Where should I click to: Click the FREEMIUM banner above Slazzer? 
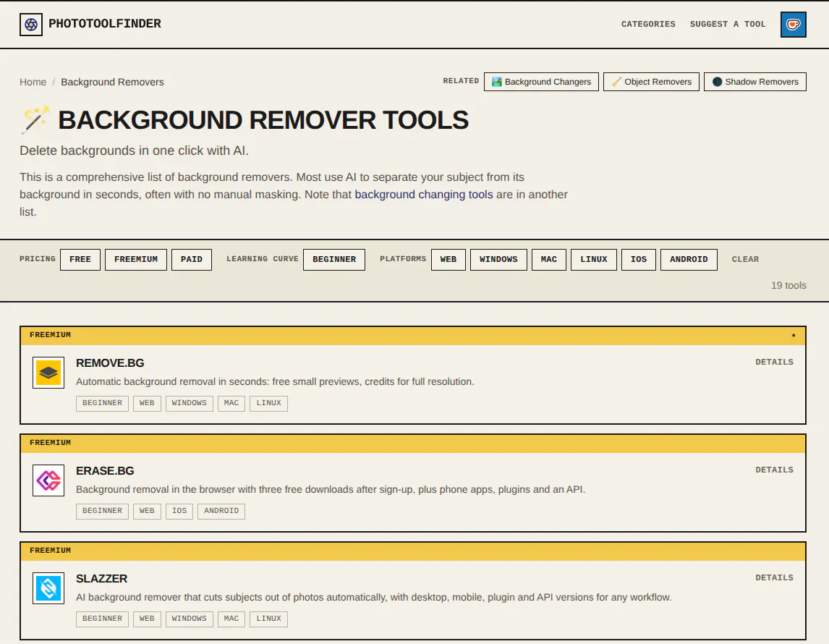[x=413, y=551]
